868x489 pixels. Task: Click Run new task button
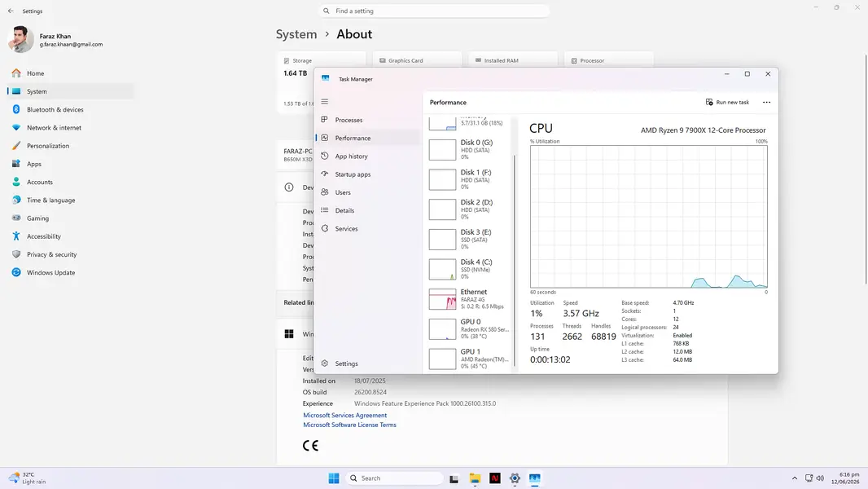click(727, 103)
